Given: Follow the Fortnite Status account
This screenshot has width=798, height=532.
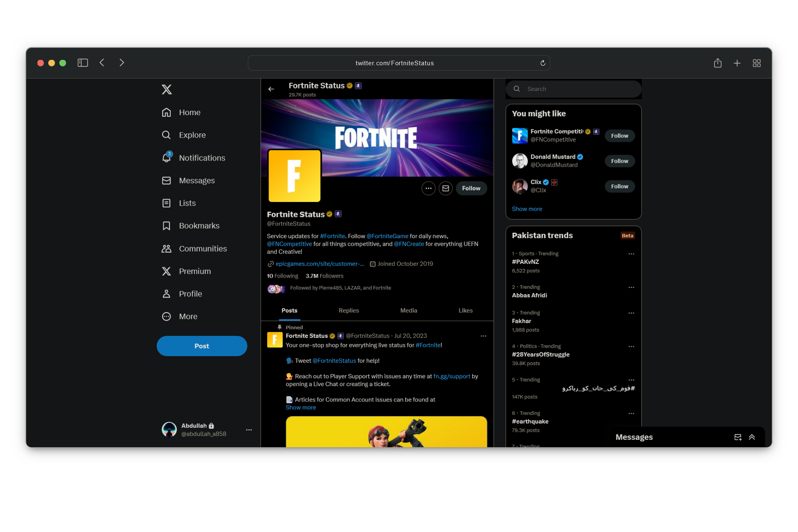Looking at the screenshot, I should pyautogui.click(x=471, y=188).
